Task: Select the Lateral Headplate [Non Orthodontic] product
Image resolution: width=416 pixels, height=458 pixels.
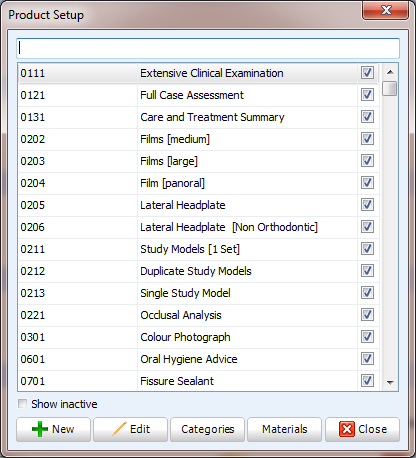Action: 198,227
